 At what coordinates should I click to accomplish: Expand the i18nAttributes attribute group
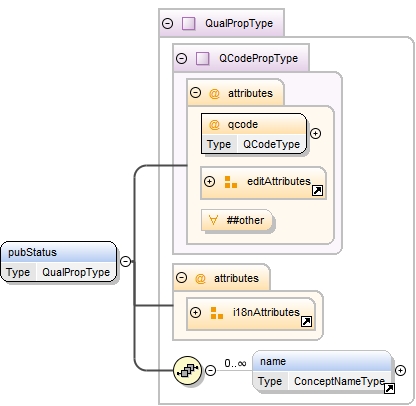click(x=195, y=312)
